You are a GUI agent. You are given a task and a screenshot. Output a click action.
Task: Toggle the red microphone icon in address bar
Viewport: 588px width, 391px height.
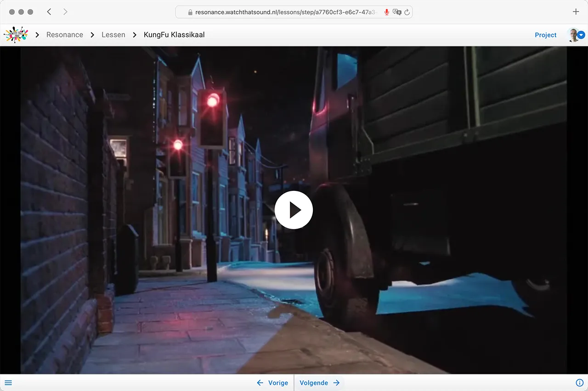[x=386, y=12]
